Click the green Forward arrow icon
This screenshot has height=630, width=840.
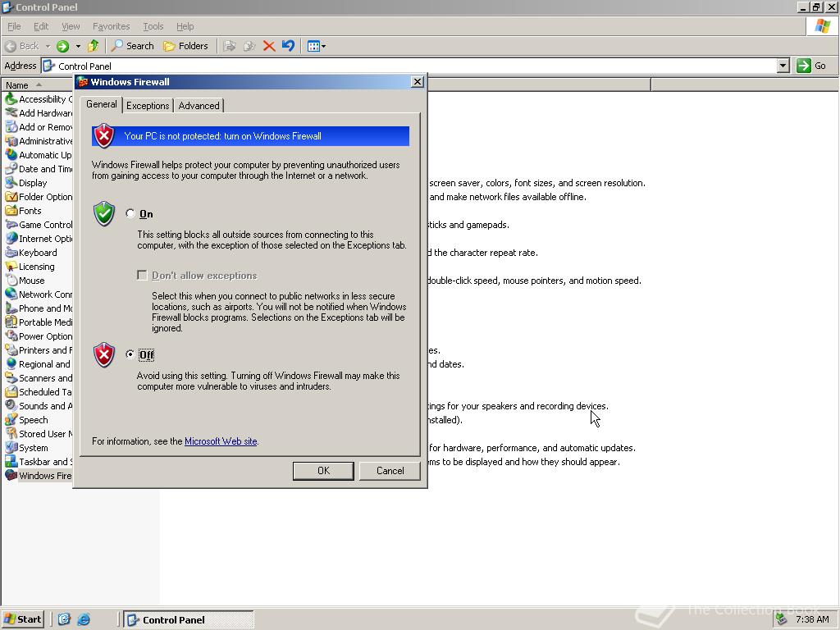click(x=62, y=46)
